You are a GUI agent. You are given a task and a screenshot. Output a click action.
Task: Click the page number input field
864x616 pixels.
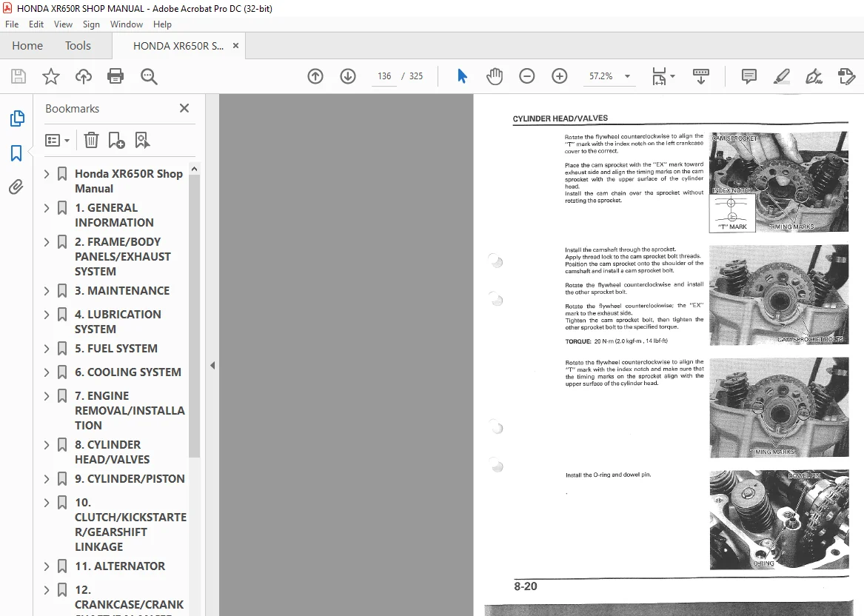coord(384,76)
